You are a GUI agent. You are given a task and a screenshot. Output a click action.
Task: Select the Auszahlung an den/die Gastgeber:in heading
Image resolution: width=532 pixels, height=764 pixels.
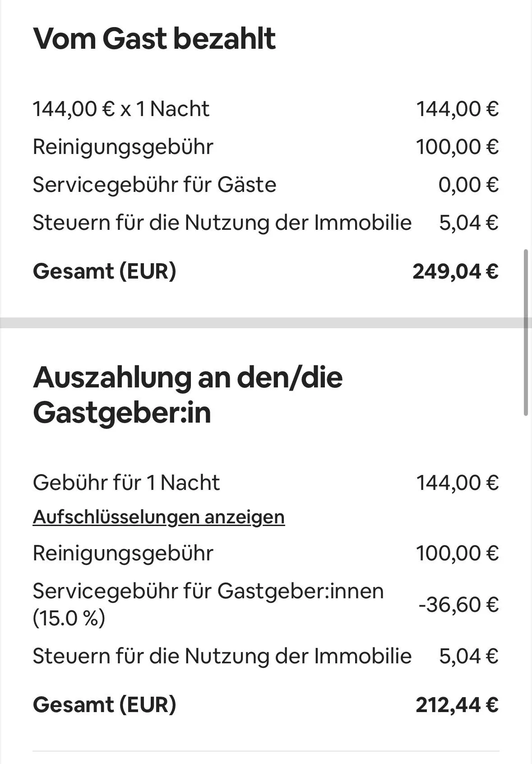coord(188,394)
